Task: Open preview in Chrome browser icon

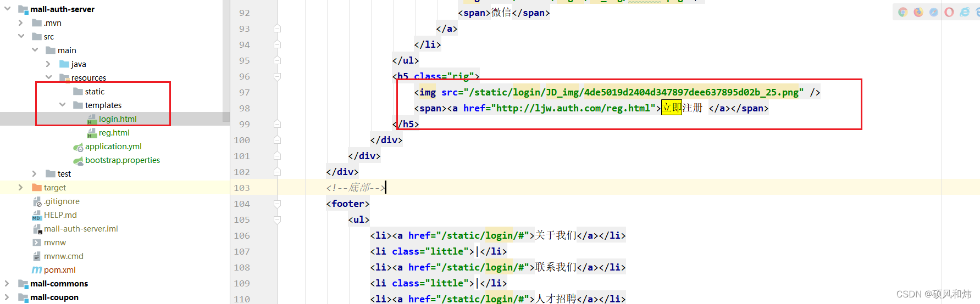Action: click(x=903, y=12)
